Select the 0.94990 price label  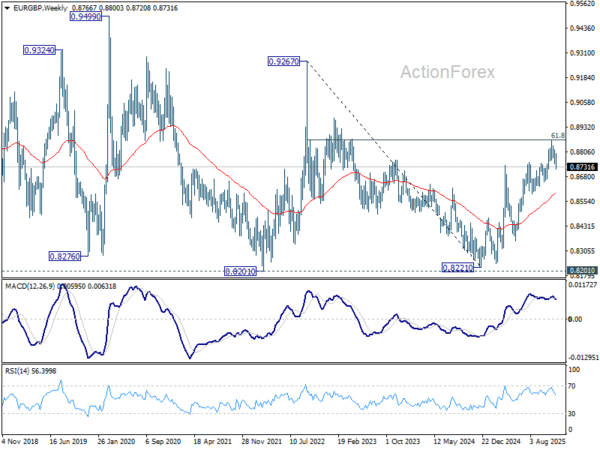(x=86, y=16)
